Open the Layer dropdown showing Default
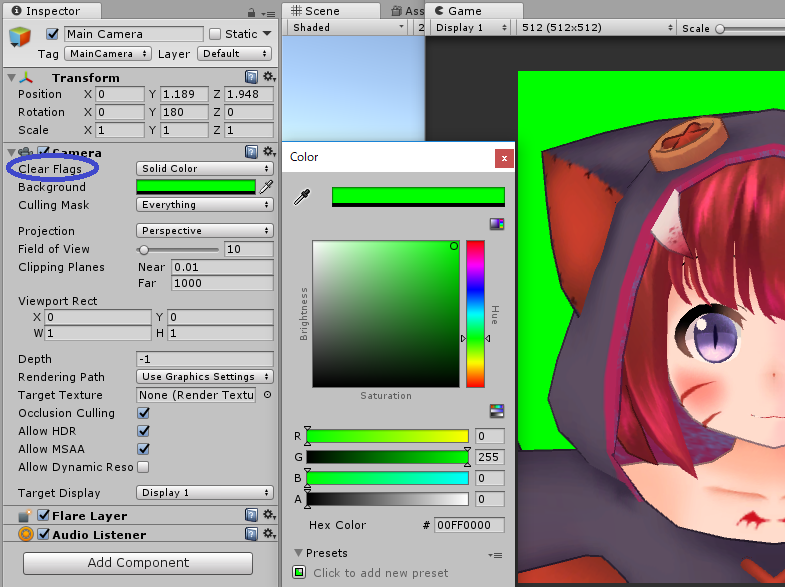 [x=234, y=54]
